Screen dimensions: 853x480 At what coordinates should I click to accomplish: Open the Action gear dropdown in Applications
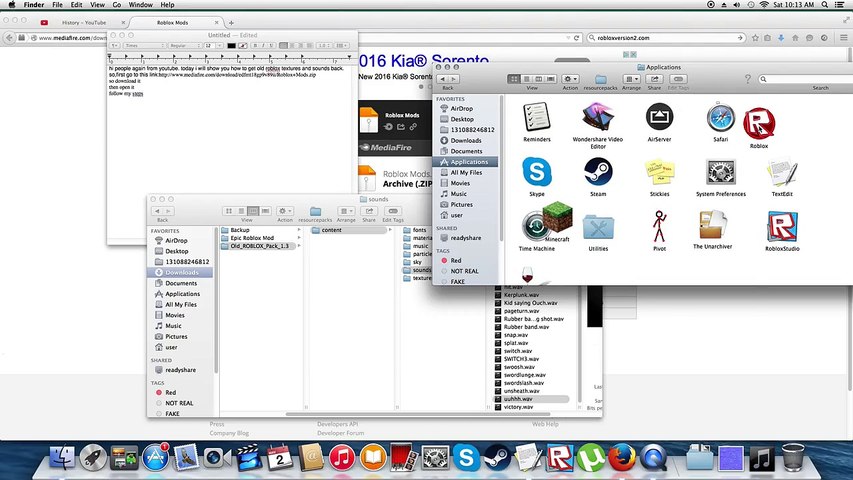pyautogui.click(x=570, y=79)
